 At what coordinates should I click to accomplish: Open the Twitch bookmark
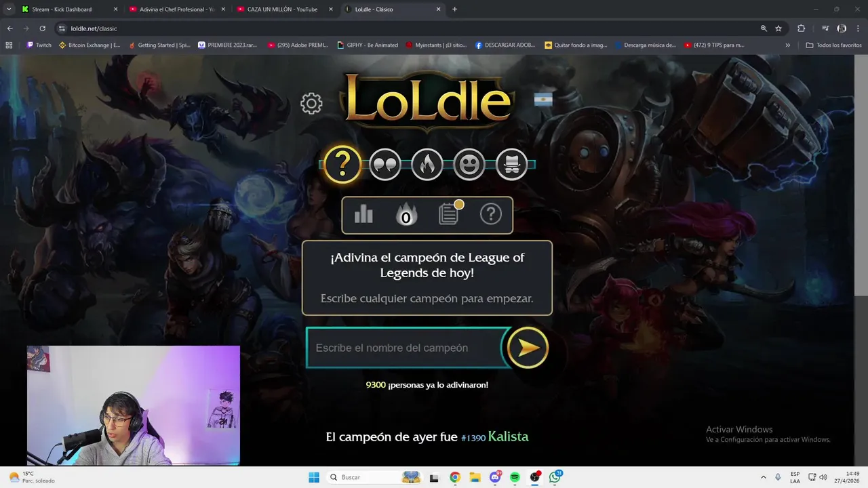tap(39, 45)
